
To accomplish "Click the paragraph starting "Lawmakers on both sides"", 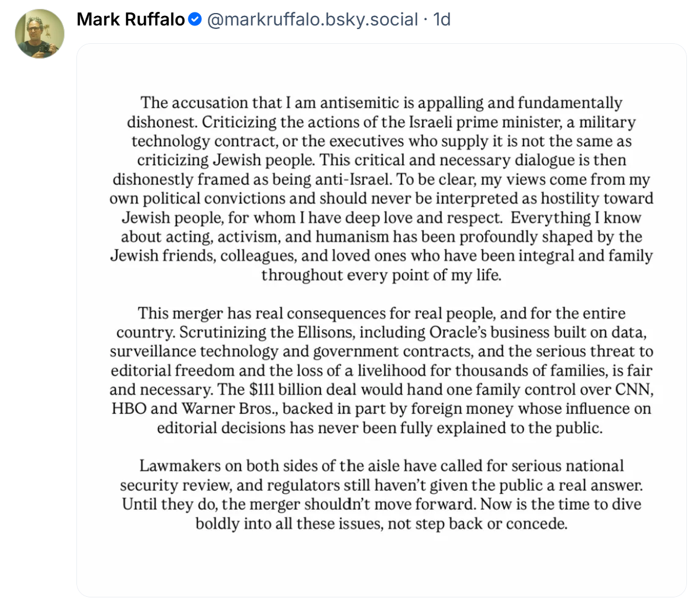I will tap(382, 494).
